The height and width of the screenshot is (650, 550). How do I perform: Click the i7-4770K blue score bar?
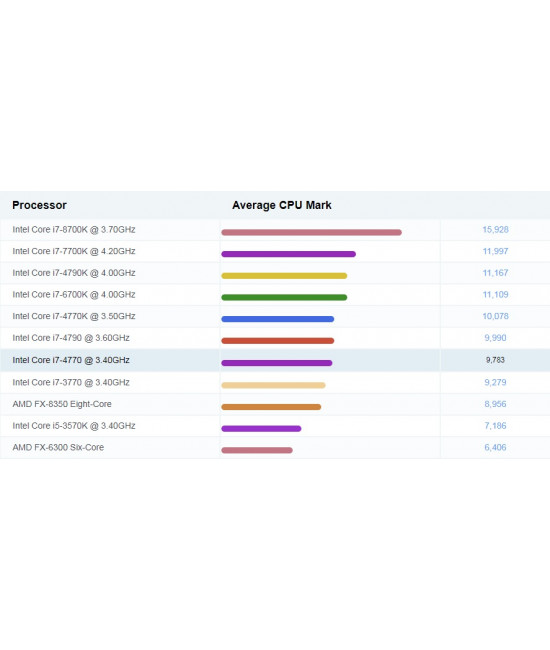(x=278, y=319)
